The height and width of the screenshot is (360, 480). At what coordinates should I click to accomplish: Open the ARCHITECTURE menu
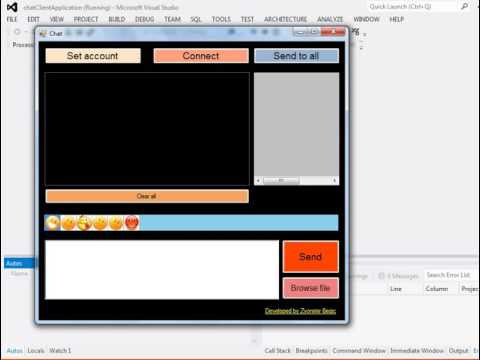click(285, 19)
